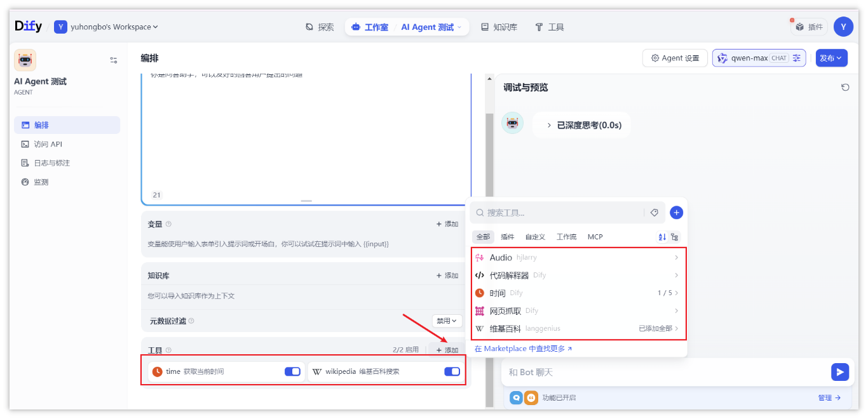Screen dimensions: 868x419
Task: Click the 元数据过滤 help icon
Action: (191, 321)
